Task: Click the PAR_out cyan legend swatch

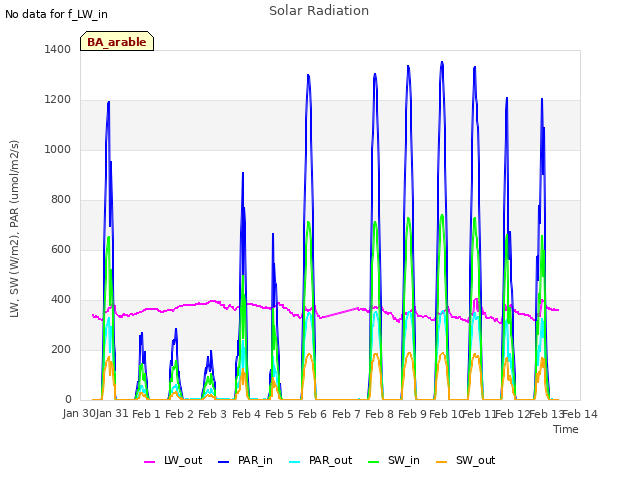Action: (x=295, y=462)
